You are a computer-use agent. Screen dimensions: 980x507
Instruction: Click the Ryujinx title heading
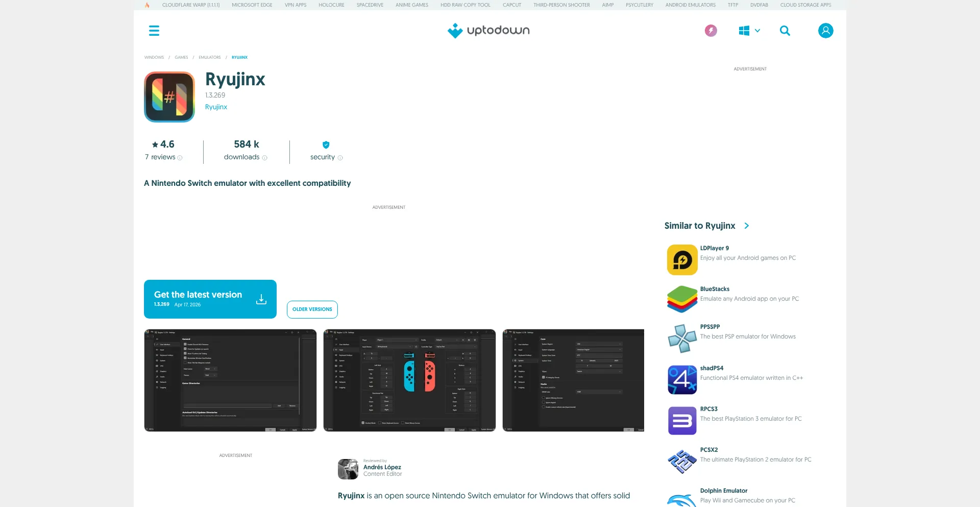pyautogui.click(x=235, y=79)
